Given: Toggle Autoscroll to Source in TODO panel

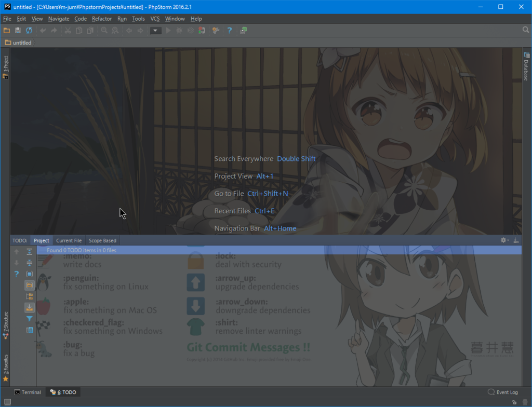Looking at the screenshot, I should coord(30,307).
